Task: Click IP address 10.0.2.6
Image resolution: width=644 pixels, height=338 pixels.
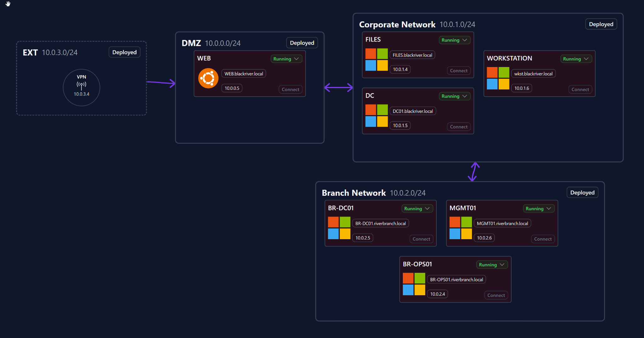Action: [484, 238]
